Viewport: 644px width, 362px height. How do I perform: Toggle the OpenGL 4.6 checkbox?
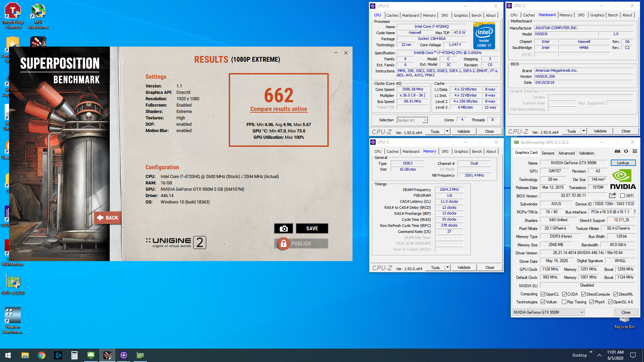[x=610, y=302]
